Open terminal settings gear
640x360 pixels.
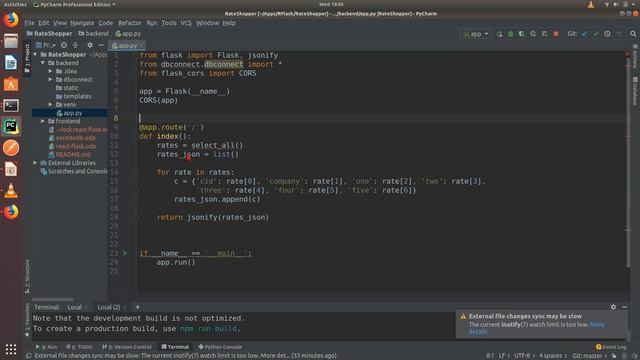(x=613, y=307)
